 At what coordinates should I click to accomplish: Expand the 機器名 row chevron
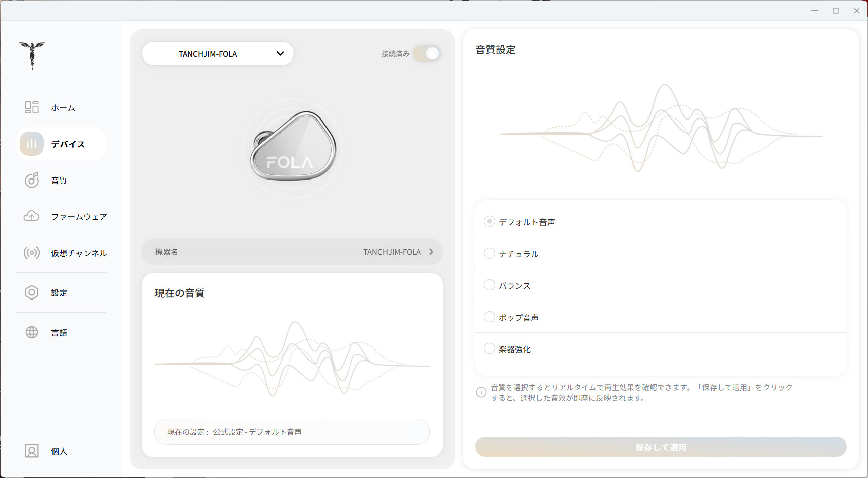tap(431, 252)
